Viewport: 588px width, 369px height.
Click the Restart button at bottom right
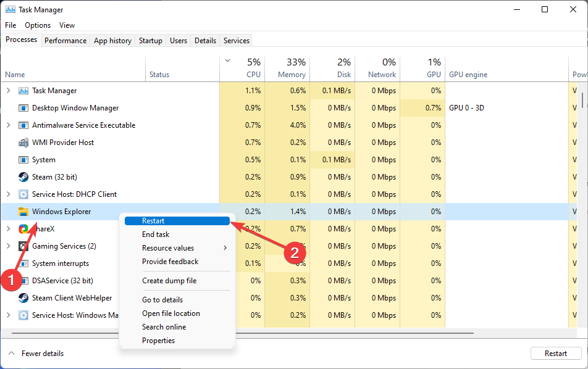click(555, 353)
